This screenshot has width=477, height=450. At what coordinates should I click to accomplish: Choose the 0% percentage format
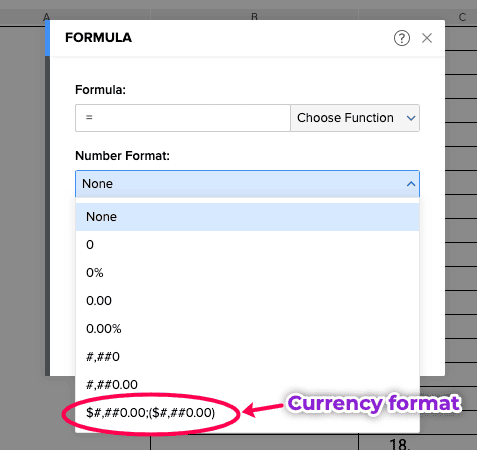coord(247,273)
